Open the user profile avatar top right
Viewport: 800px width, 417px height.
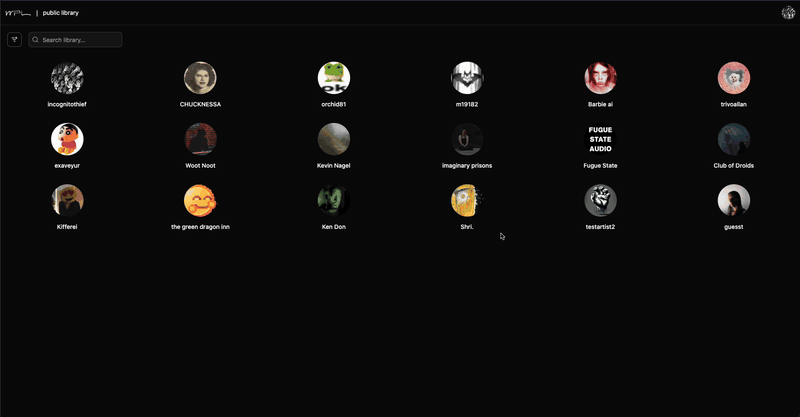tap(788, 13)
